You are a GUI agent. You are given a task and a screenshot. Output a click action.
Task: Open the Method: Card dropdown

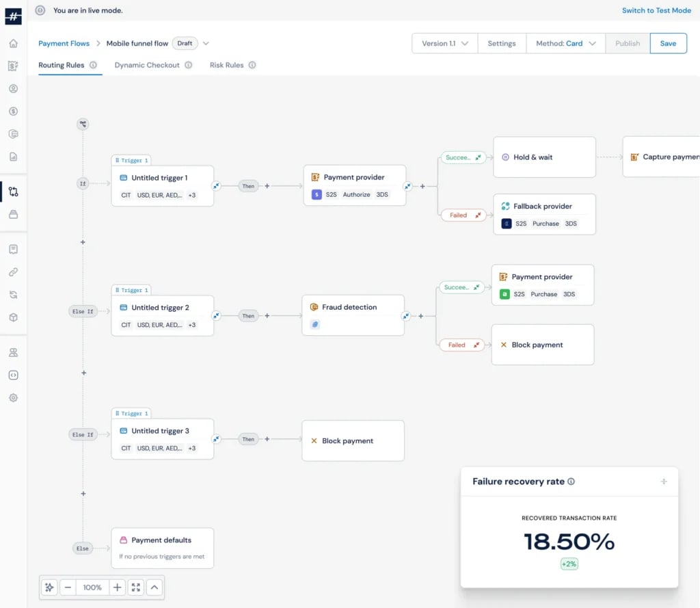565,42
